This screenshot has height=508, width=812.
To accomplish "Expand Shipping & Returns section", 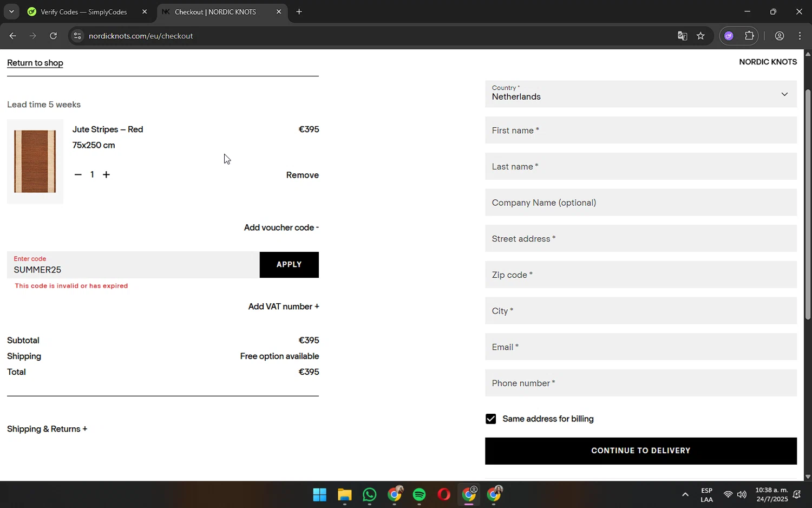I will click(x=47, y=429).
